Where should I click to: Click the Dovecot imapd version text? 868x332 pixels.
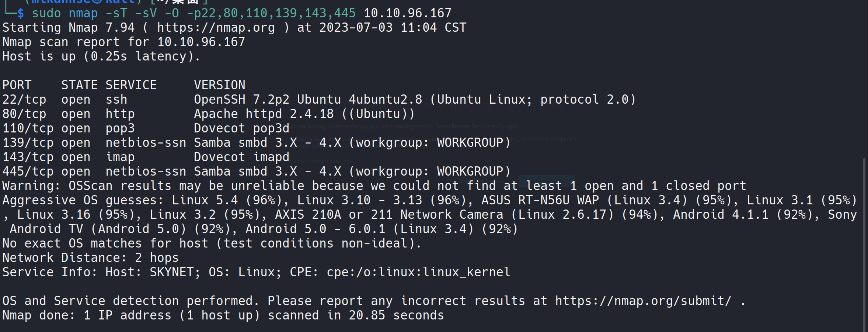[241, 157]
